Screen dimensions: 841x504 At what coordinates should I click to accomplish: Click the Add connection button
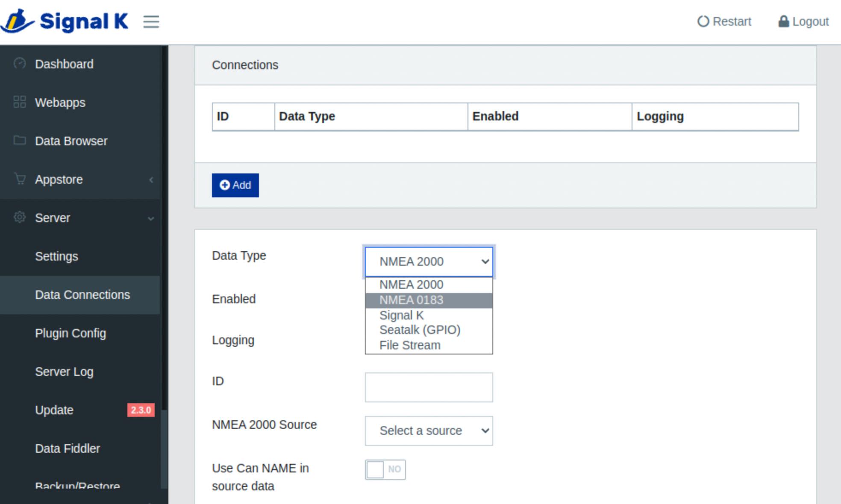(x=235, y=185)
